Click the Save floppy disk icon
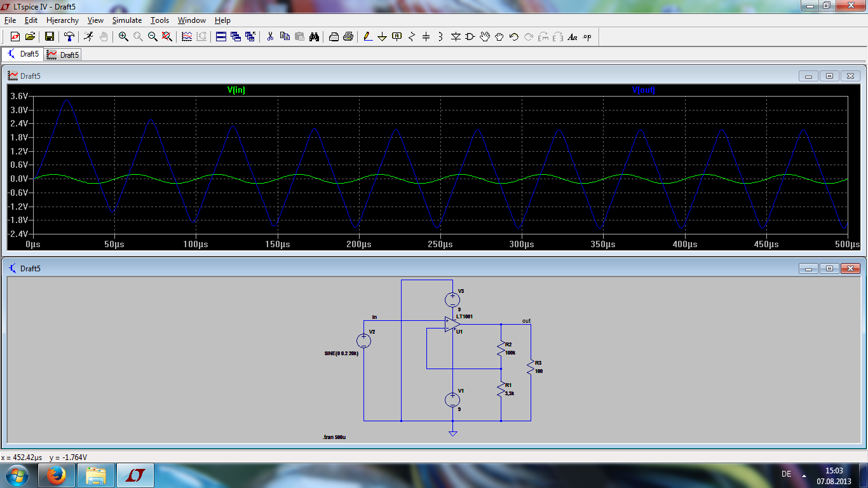The width and height of the screenshot is (868, 488). tap(49, 37)
